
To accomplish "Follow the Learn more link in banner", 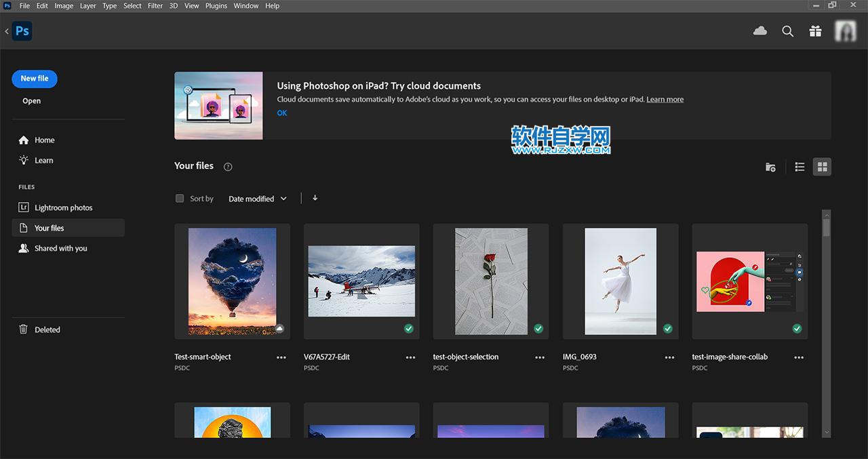I will [665, 100].
